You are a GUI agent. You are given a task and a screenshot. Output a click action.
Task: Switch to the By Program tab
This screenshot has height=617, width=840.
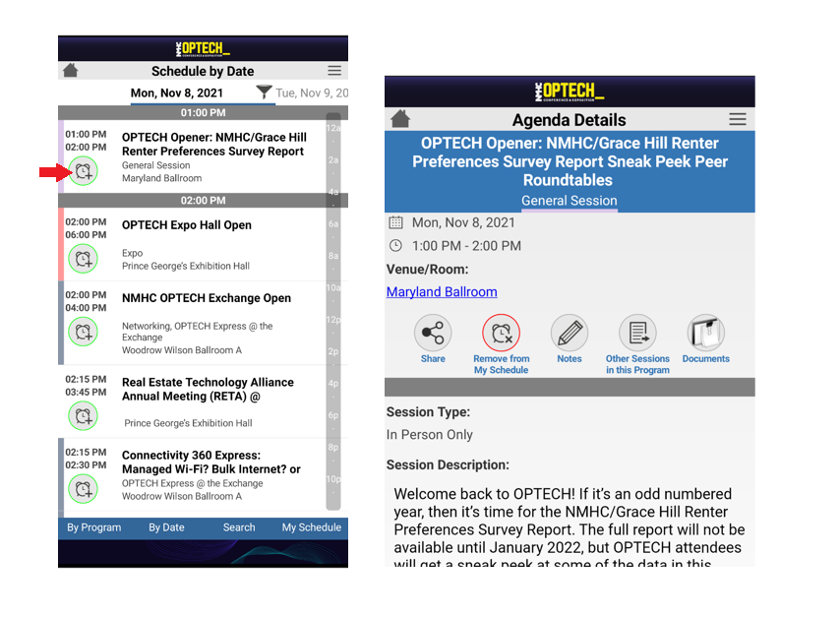tap(93, 527)
